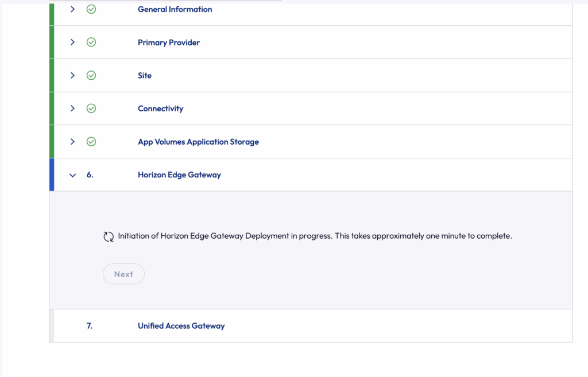Click the deployment in progress status message
The image size is (588, 377).
(x=315, y=236)
